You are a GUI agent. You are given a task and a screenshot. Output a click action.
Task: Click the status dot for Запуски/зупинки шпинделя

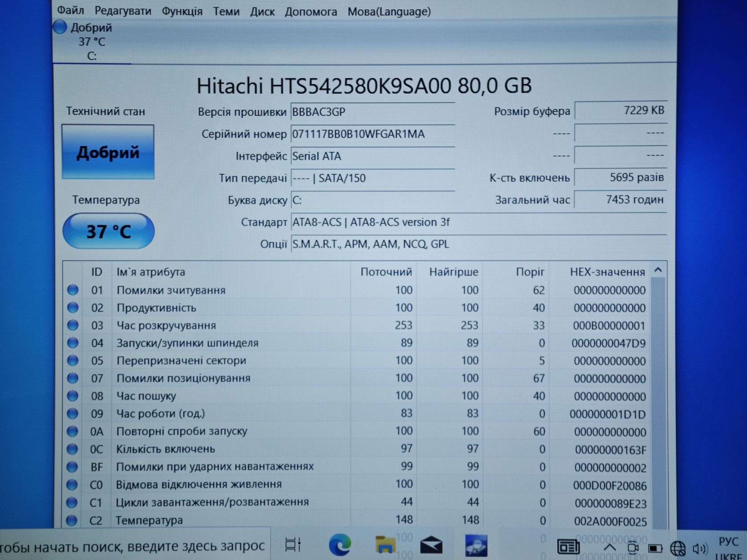pyautogui.click(x=73, y=343)
